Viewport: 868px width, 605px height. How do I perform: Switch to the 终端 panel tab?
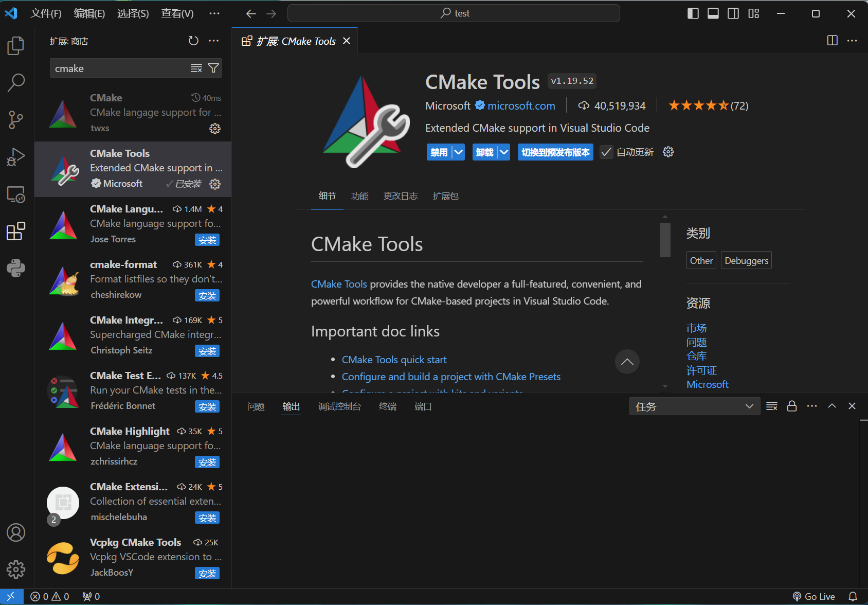pos(388,406)
